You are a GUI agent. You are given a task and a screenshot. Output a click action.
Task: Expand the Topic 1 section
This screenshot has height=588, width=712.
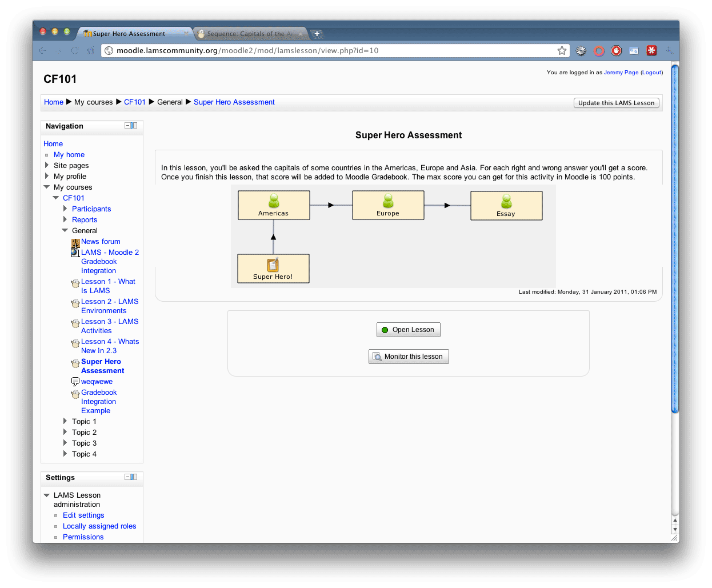coord(65,422)
